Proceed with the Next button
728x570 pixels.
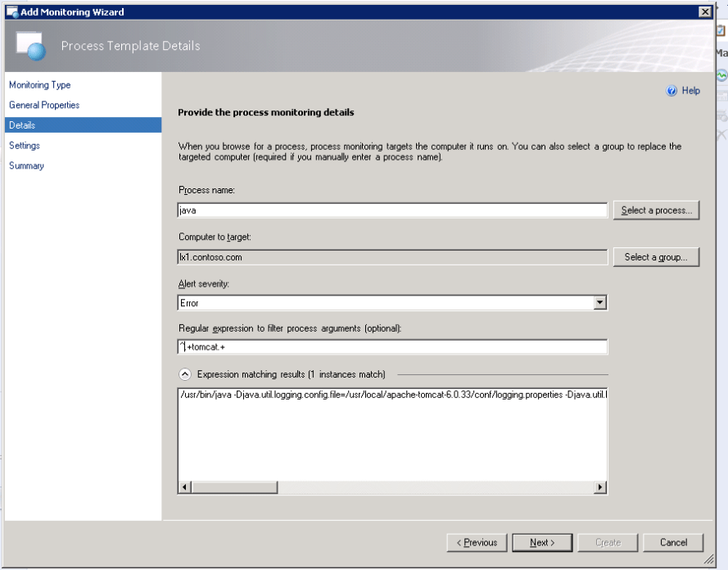tap(541, 542)
